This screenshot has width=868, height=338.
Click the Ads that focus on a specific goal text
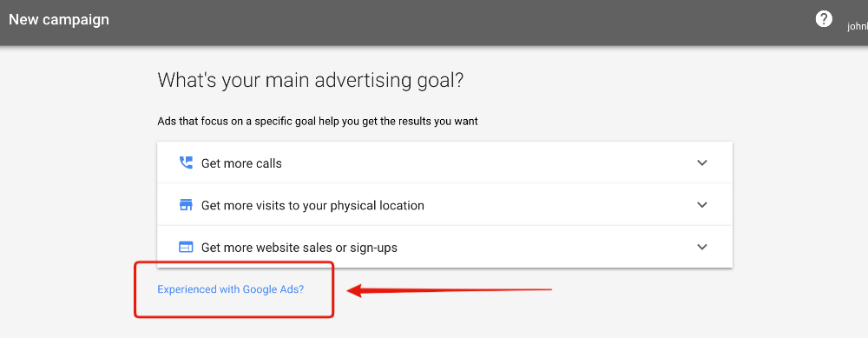pyautogui.click(x=318, y=122)
